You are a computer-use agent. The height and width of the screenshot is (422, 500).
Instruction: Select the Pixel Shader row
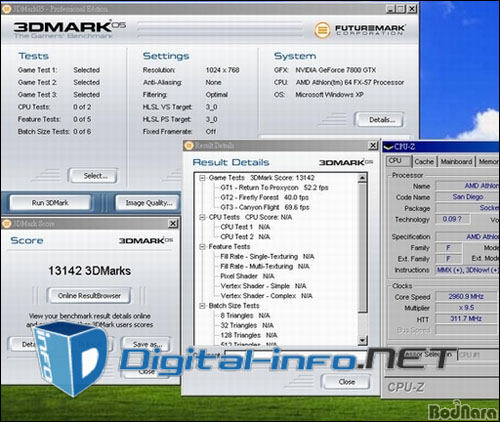coord(247,276)
